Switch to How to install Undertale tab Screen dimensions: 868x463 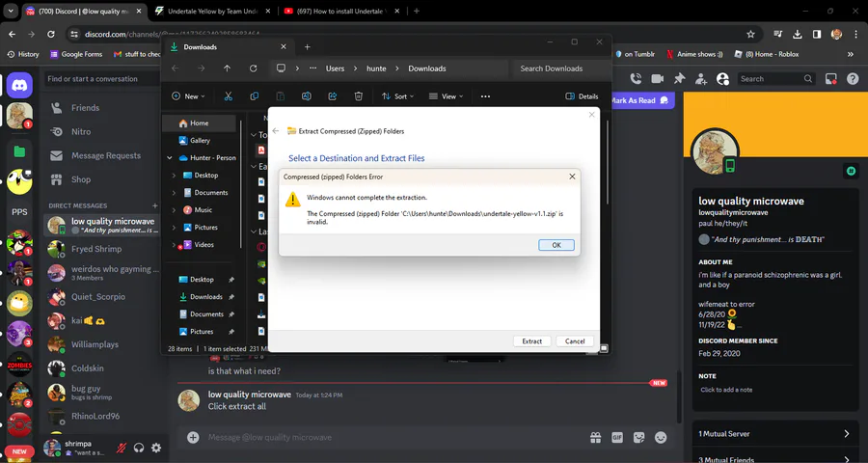341,11
